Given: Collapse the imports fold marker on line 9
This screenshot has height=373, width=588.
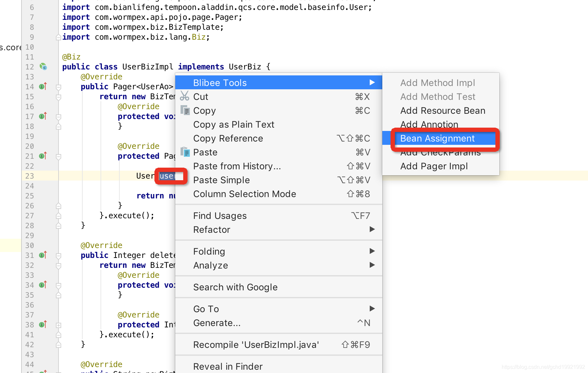Looking at the screenshot, I should click(59, 37).
